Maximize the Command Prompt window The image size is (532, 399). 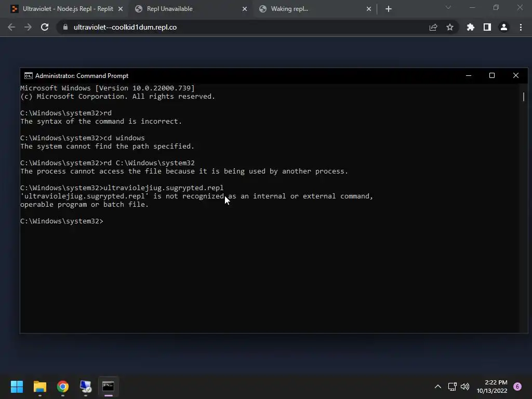point(492,76)
